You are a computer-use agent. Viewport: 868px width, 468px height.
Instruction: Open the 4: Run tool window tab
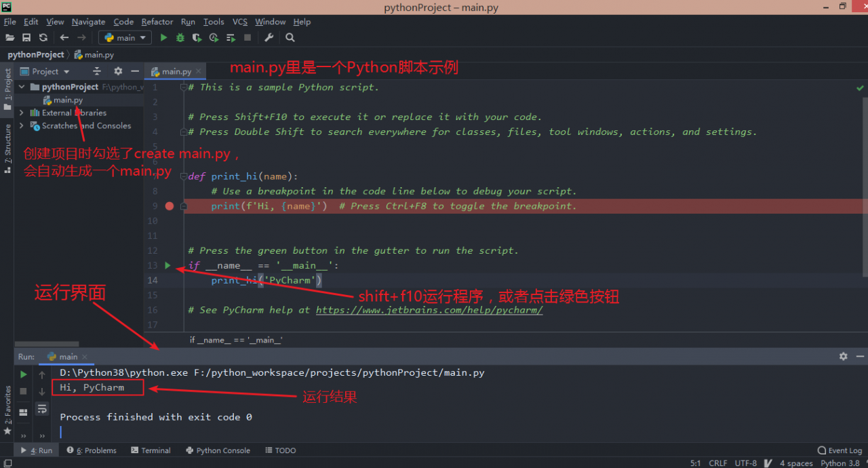click(x=37, y=450)
